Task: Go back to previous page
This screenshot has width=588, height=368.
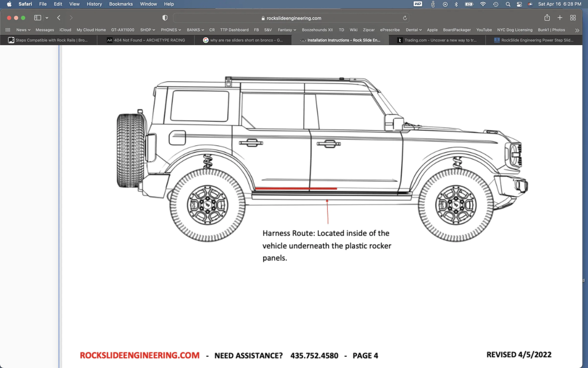Action: click(59, 18)
